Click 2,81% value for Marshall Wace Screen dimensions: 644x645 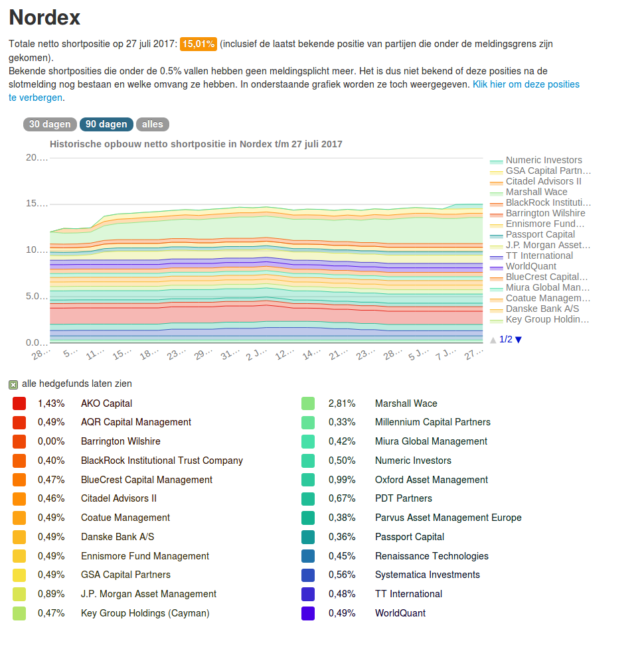pyautogui.click(x=342, y=403)
